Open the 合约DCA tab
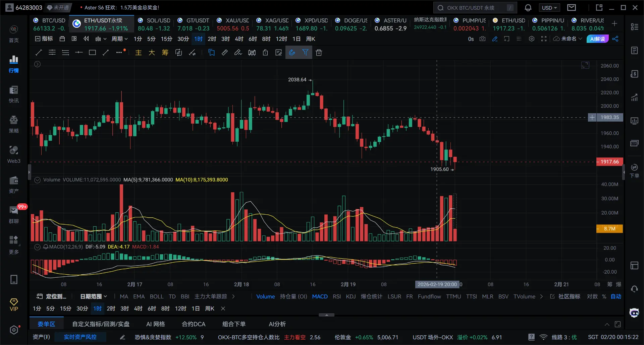This screenshot has height=345, width=644. pyautogui.click(x=194, y=324)
